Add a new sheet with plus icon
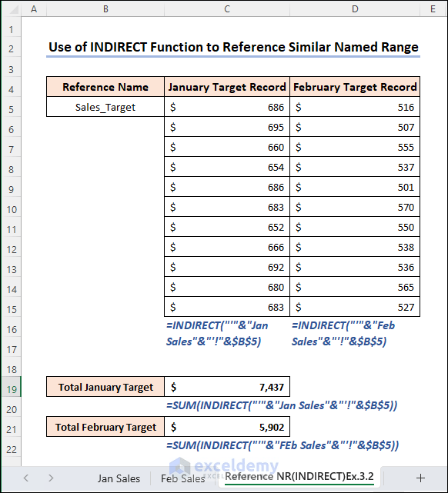Viewport: 448px width, 493px height. point(420,478)
